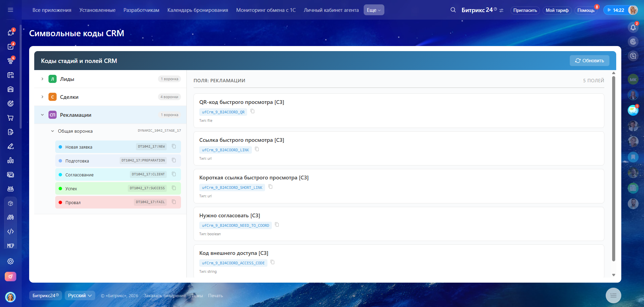Expand the Лиды section
The image size is (644, 307).
click(42, 79)
